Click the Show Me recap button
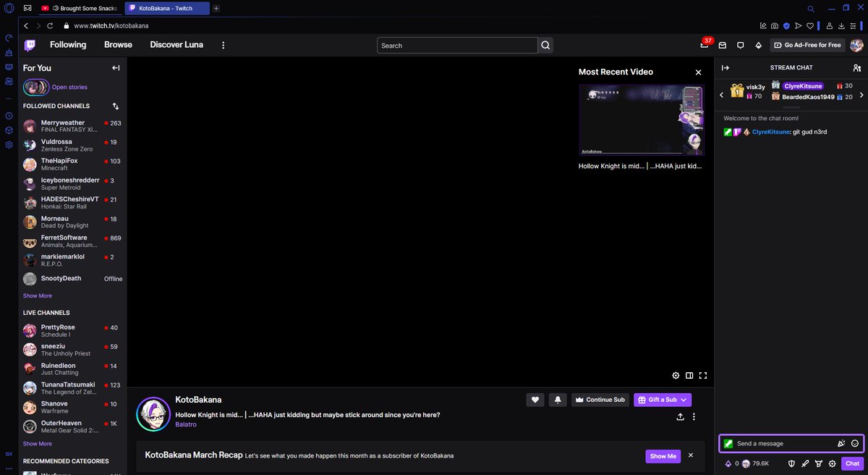Viewport: 868px width, 475px height. point(663,456)
